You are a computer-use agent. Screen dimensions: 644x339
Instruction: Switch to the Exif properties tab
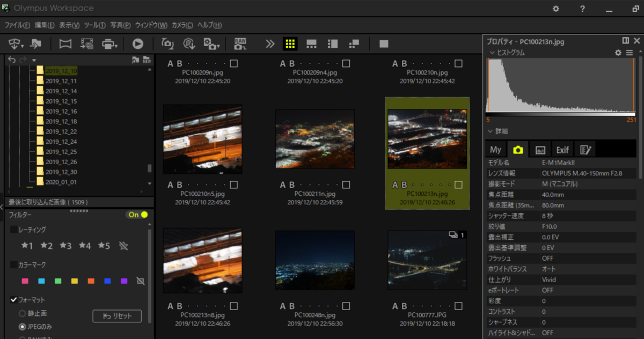tap(562, 150)
